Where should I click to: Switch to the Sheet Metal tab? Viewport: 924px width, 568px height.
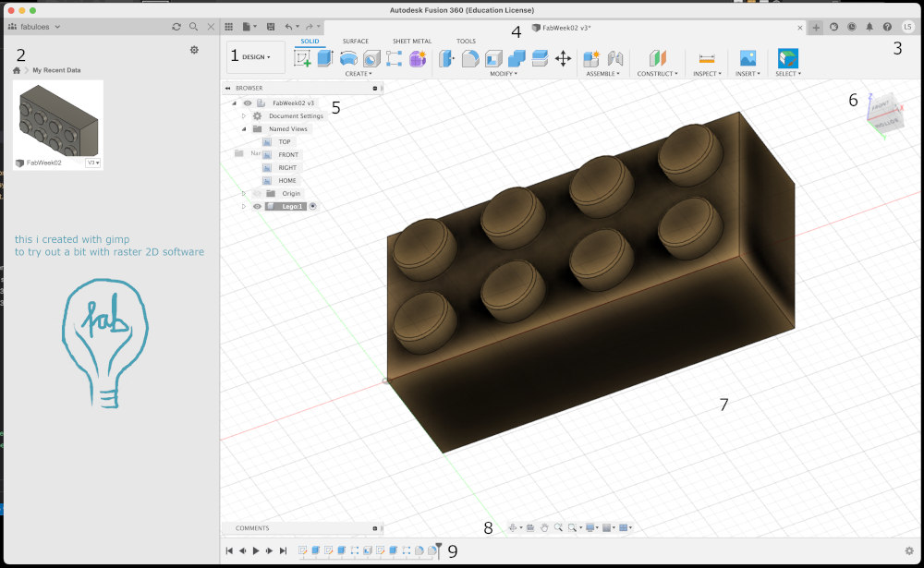[412, 42]
